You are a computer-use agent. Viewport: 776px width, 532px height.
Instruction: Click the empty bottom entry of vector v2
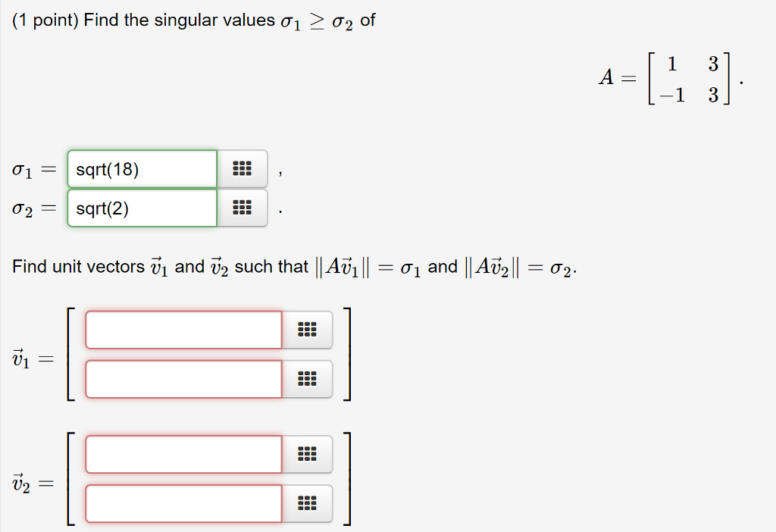pyautogui.click(x=182, y=503)
